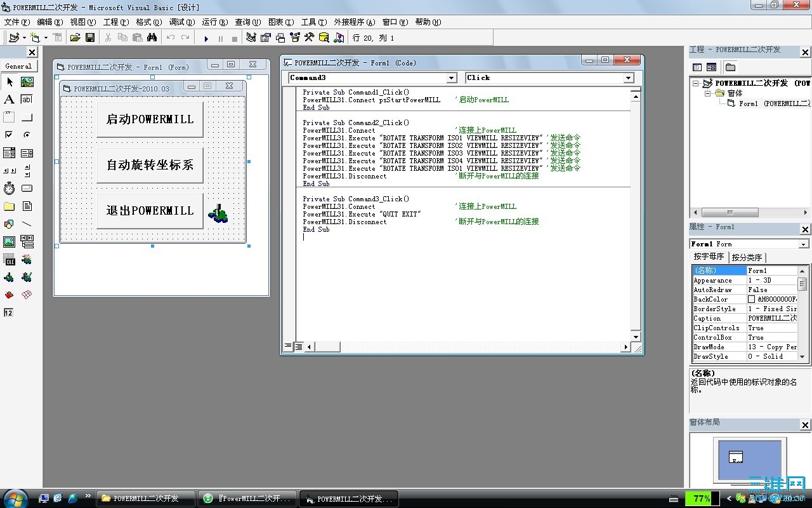Screen dimensions: 812x508
Task: Open the 调试 menu
Action: [x=181, y=22]
